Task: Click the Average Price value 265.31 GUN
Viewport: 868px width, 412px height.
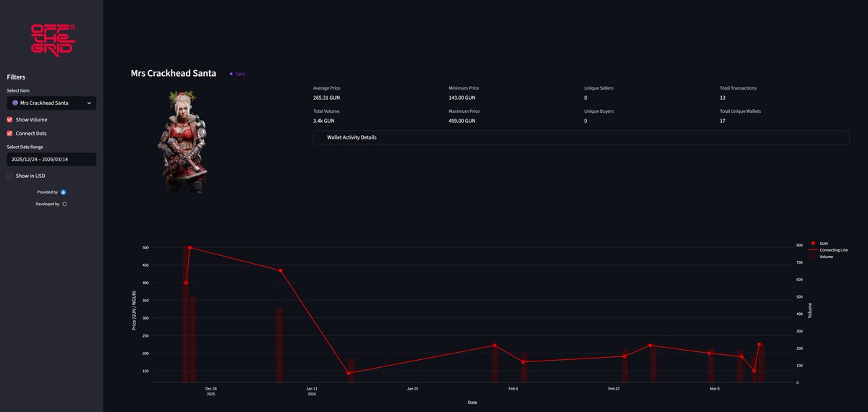Action: [326, 98]
